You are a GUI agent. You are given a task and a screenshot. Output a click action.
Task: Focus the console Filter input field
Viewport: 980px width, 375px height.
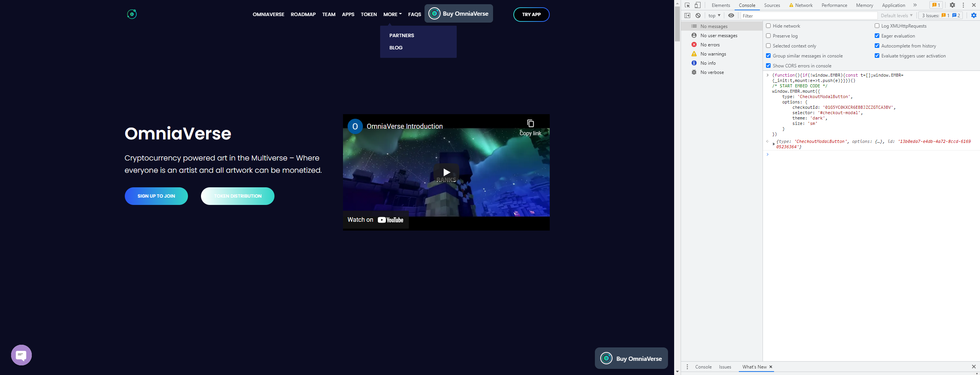[808, 16]
